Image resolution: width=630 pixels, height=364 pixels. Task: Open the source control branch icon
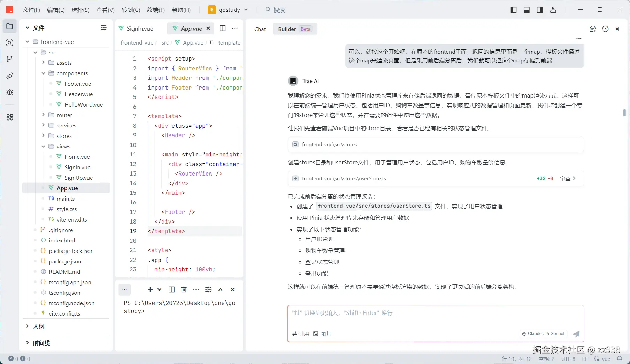(10, 59)
